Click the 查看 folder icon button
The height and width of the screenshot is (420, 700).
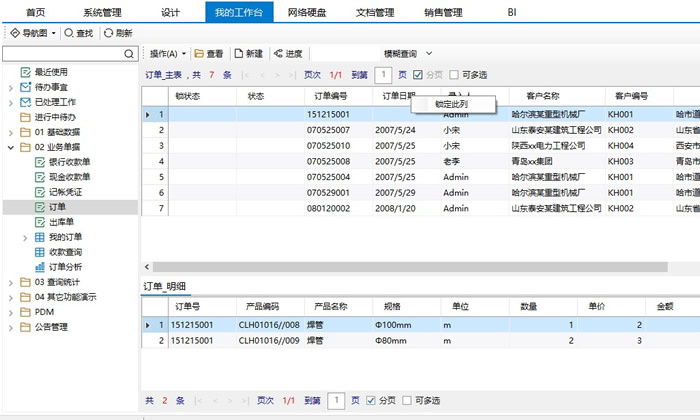click(199, 53)
